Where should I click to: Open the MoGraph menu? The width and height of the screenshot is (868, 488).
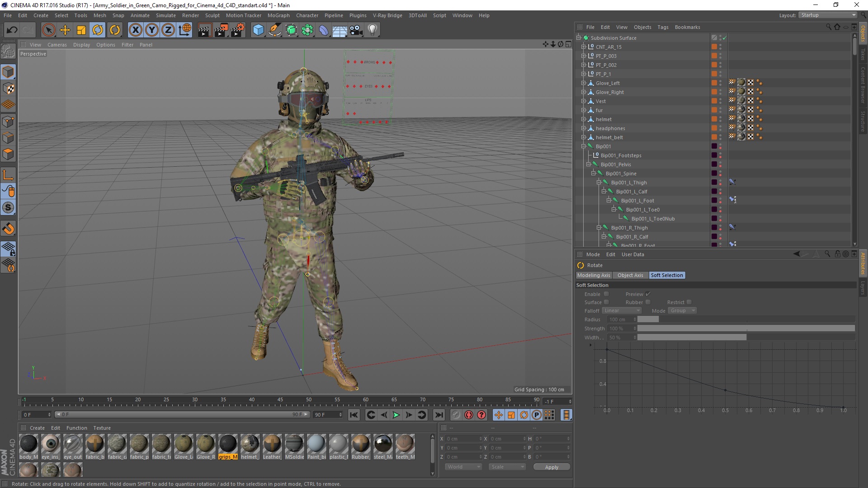pos(278,15)
